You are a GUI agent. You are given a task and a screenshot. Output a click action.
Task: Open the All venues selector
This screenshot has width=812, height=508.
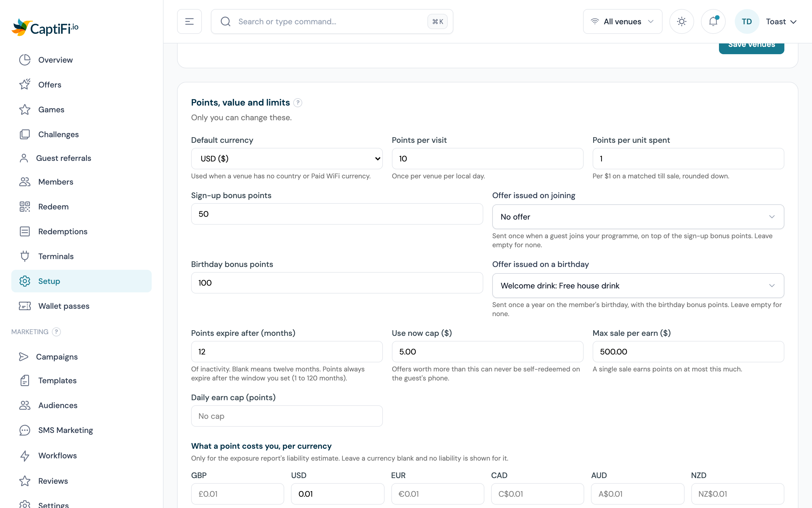tap(623, 21)
